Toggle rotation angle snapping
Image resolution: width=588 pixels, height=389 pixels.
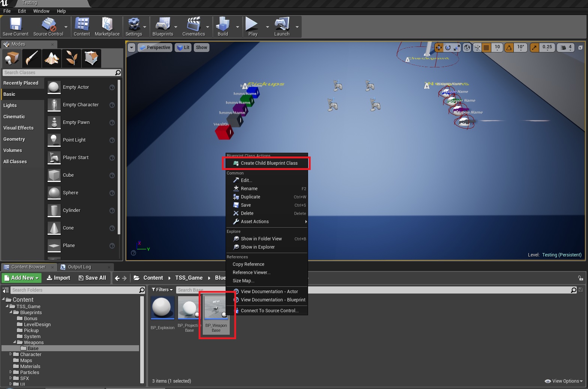point(509,48)
